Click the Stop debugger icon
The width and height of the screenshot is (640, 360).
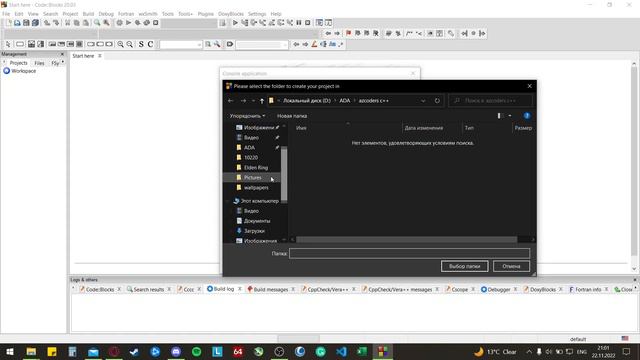click(308, 23)
